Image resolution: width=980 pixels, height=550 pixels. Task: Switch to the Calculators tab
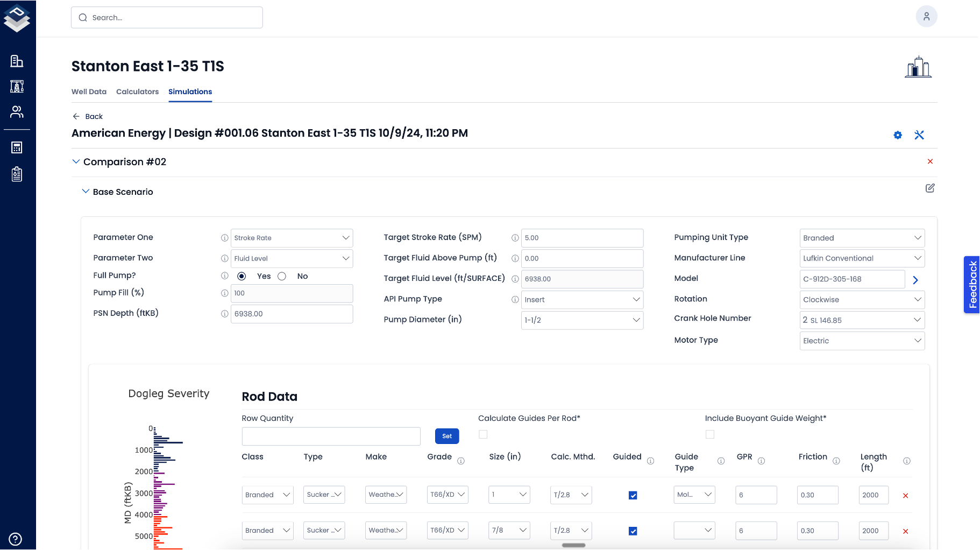pyautogui.click(x=137, y=92)
